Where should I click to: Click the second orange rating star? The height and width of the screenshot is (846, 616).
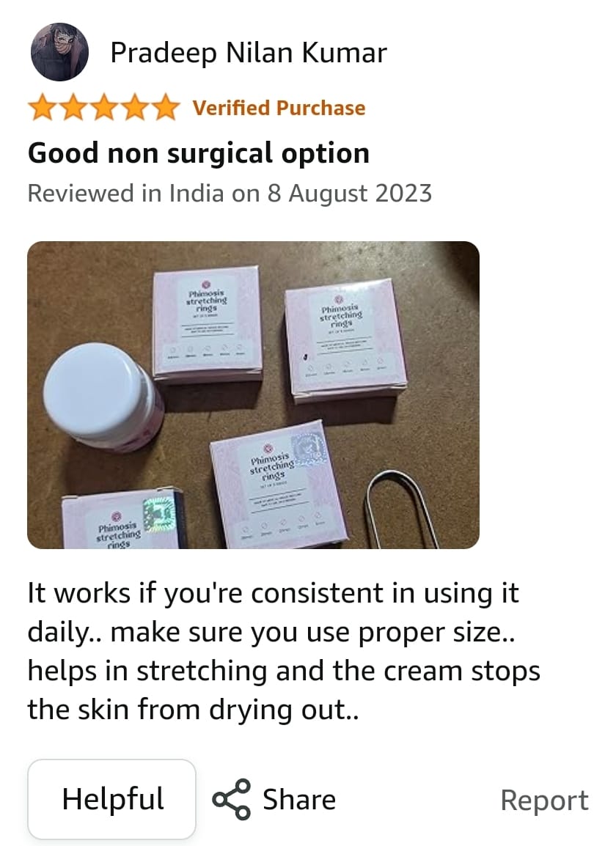73,107
